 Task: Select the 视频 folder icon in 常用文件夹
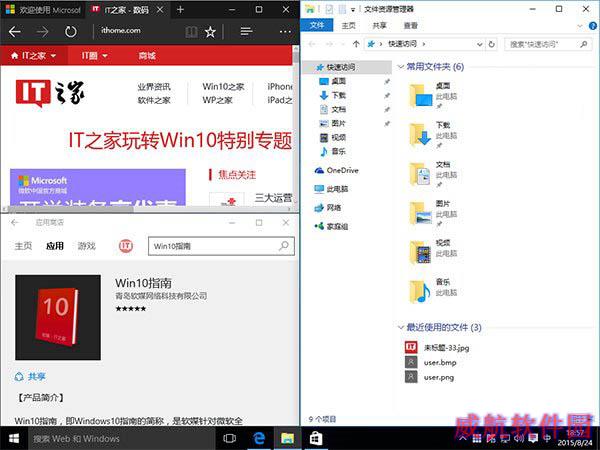pyautogui.click(x=420, y=252)
